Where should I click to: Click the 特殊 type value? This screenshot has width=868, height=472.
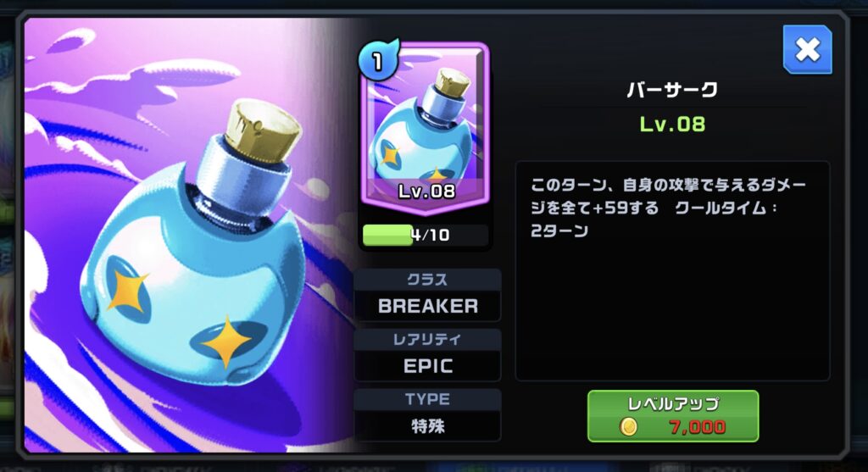[x=428, y=426]
